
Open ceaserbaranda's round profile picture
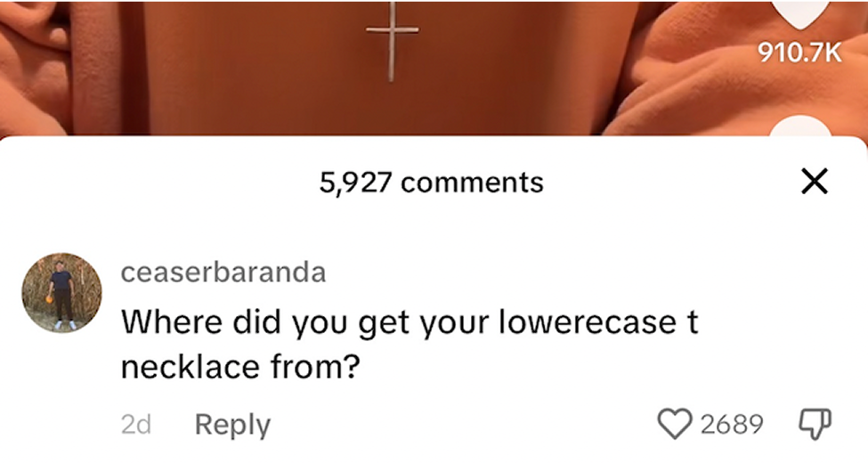61,292
